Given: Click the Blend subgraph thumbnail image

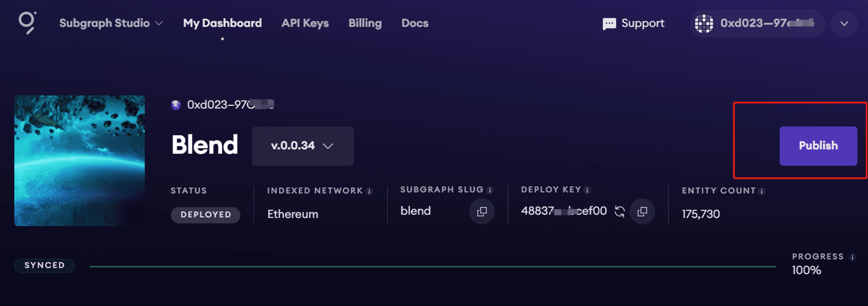Looking at the screenshot, I should (x=79, y=161).
